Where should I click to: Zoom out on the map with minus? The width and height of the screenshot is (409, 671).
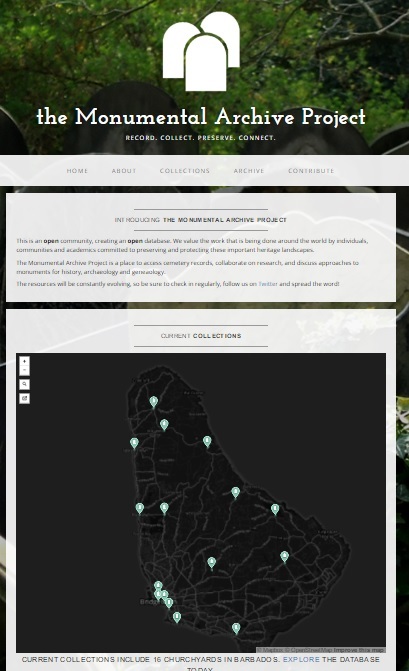(24, 371)
